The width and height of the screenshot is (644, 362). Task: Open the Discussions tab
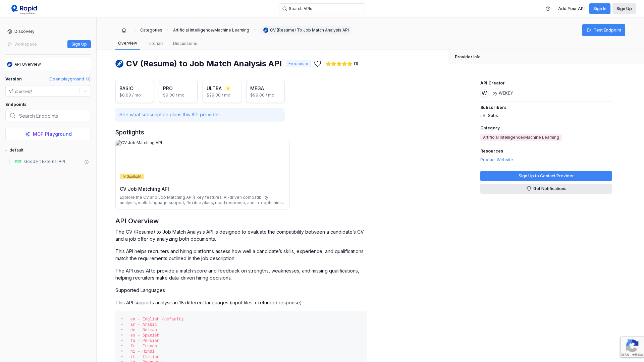tap(185, 44)
